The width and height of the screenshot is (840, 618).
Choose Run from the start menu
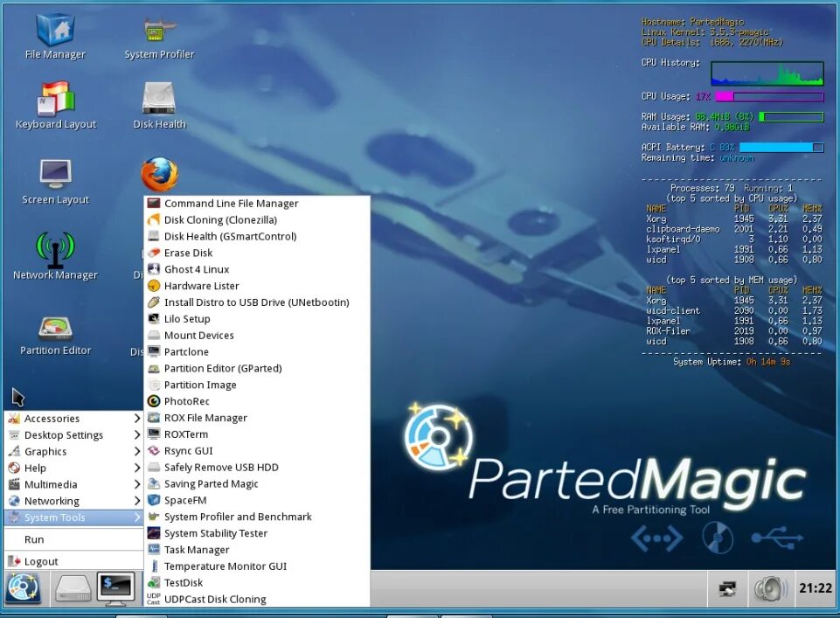[74, 539]
